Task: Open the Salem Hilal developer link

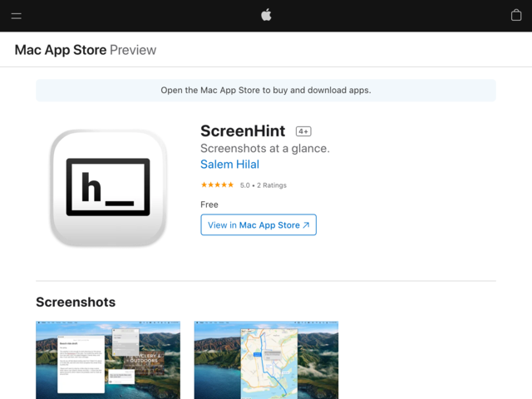Action: tap(229, 165)
